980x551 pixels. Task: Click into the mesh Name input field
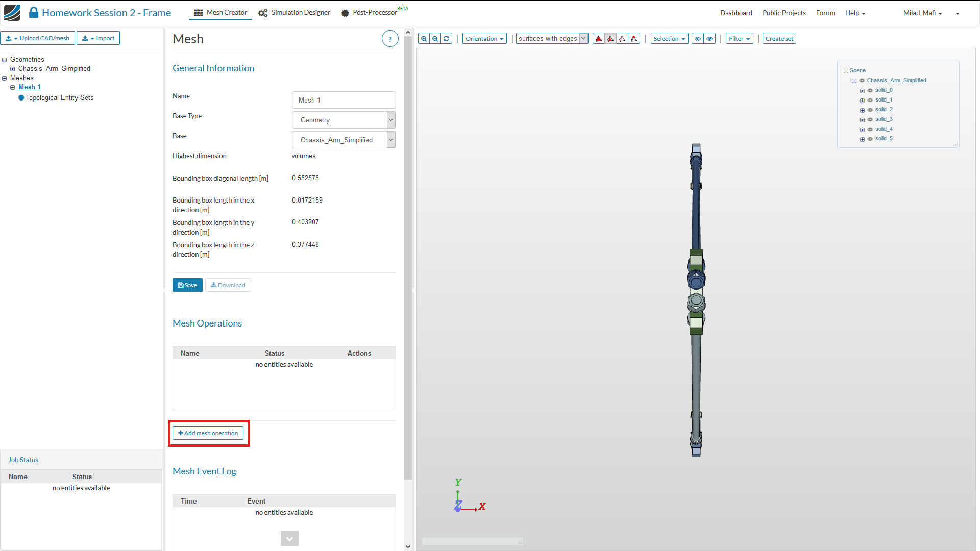(344, 100)
